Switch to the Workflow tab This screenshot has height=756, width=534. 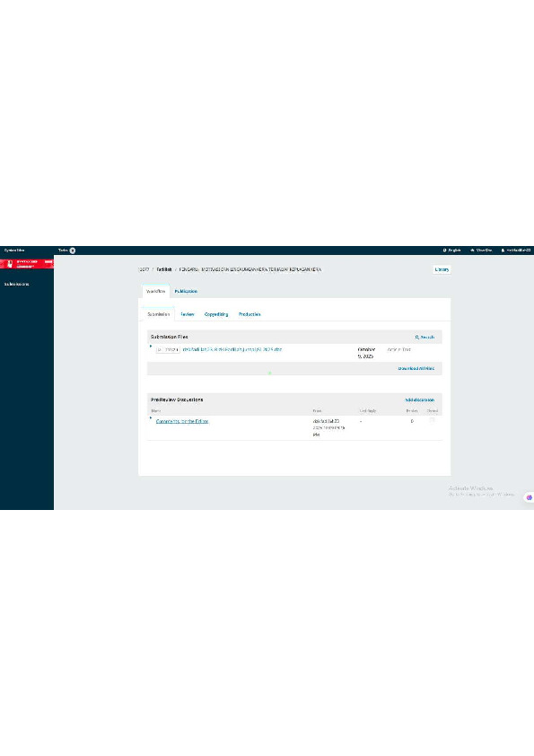click(155, 291)
